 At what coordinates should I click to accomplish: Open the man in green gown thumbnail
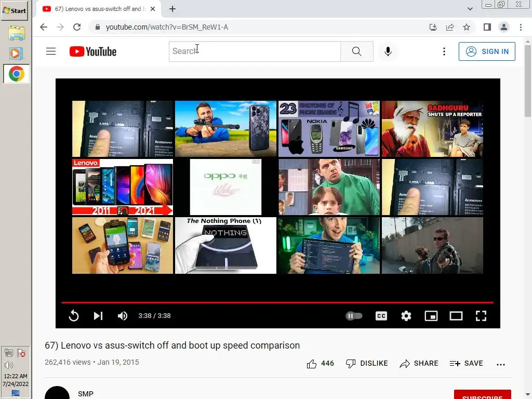tap(329, 187)
